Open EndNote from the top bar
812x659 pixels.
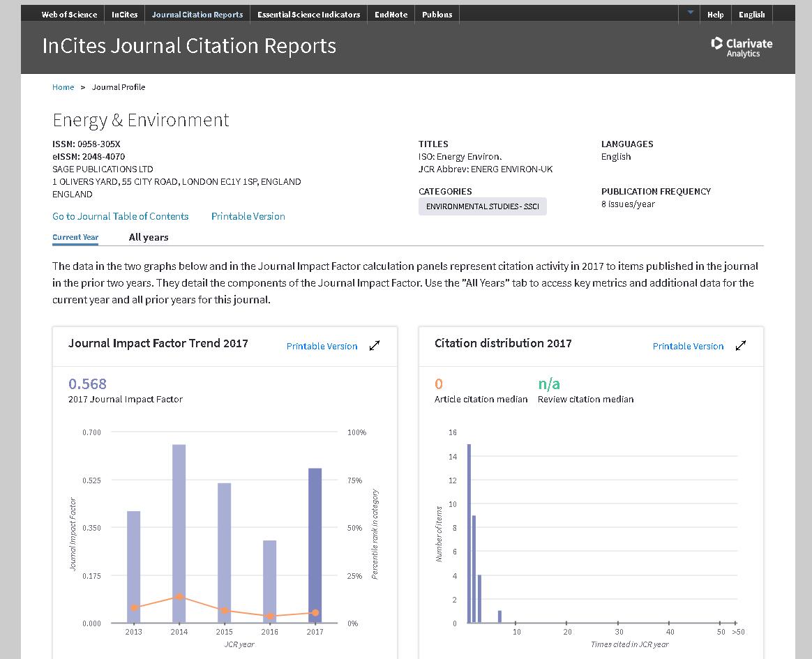click(x=391, y=14)
